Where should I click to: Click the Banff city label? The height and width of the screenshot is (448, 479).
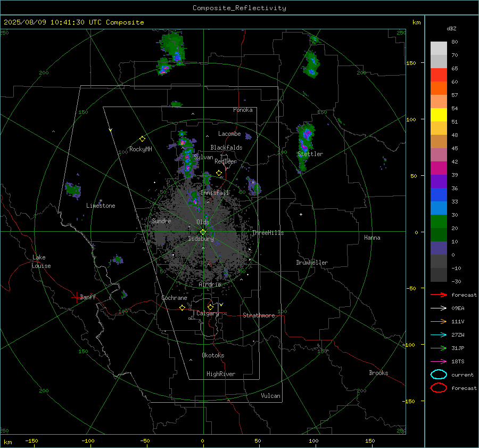pyautogui.click(x=88, y=297)
